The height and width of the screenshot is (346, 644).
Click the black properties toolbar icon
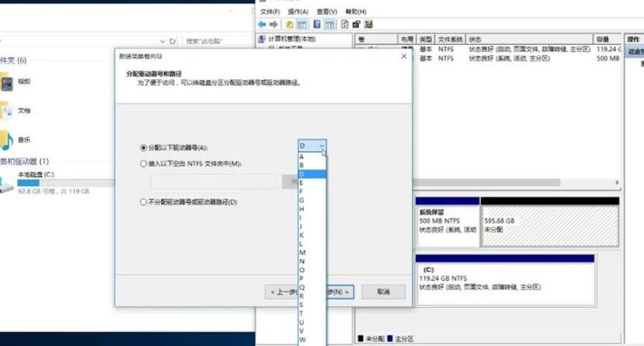point(356,24)
